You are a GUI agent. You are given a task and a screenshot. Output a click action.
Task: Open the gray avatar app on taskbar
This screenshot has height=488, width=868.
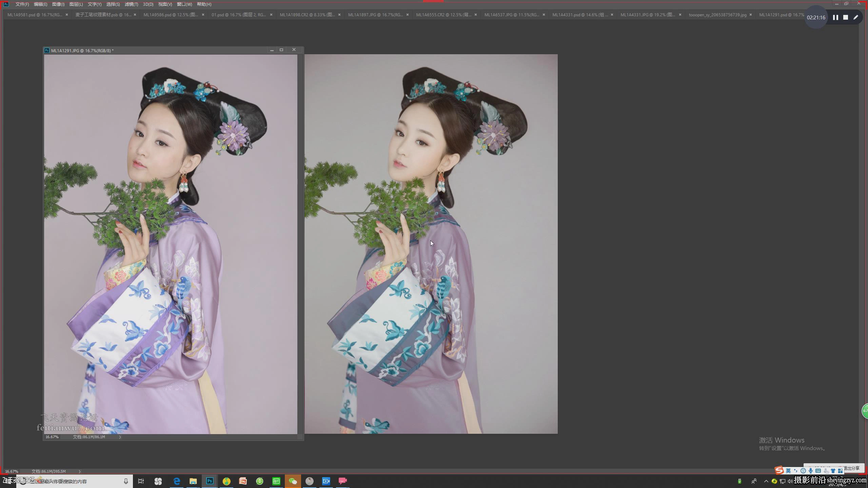pyautogui.click(x=310, y=481)
